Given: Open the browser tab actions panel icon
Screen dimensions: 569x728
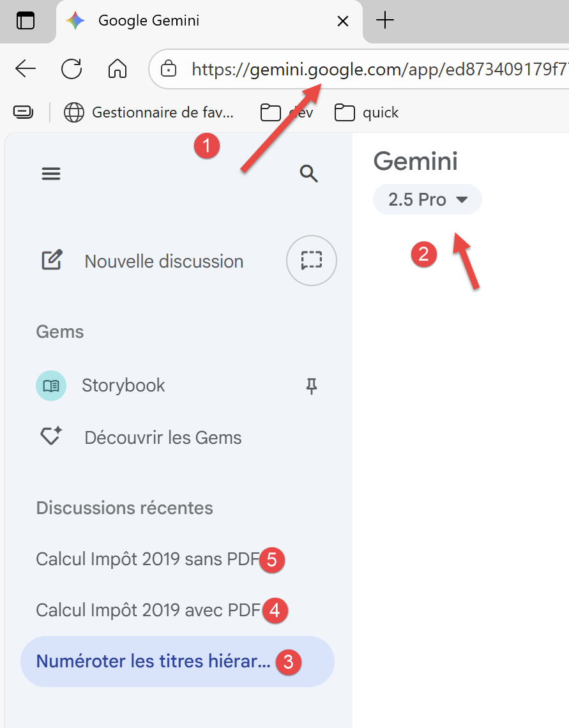Looking at the screenshot, I should (x=26, y=21).
